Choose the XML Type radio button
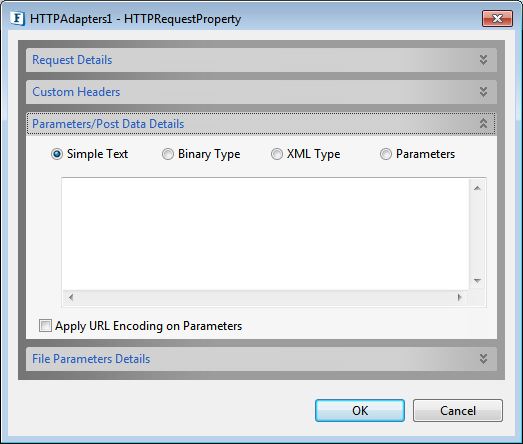Image resolution: width=523 pixels, height=444 pixels. tap(277, 154)
